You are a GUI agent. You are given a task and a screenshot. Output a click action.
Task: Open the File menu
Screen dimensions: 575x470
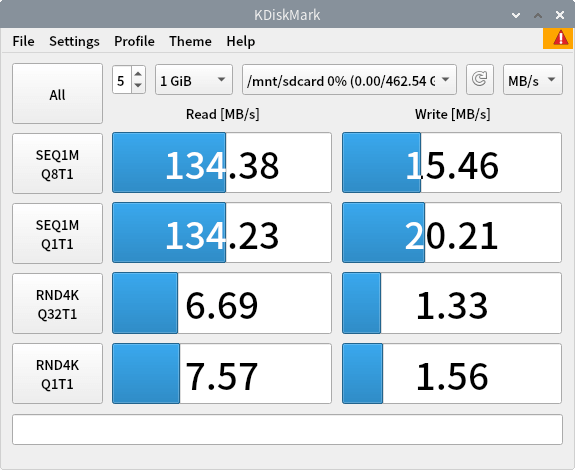coord(23,41)
